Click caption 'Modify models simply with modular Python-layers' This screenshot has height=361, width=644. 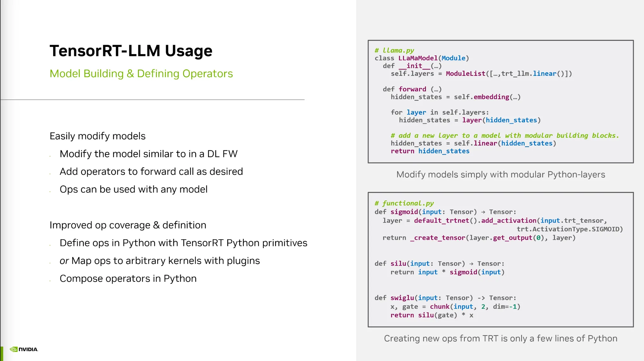click(501, 175)
